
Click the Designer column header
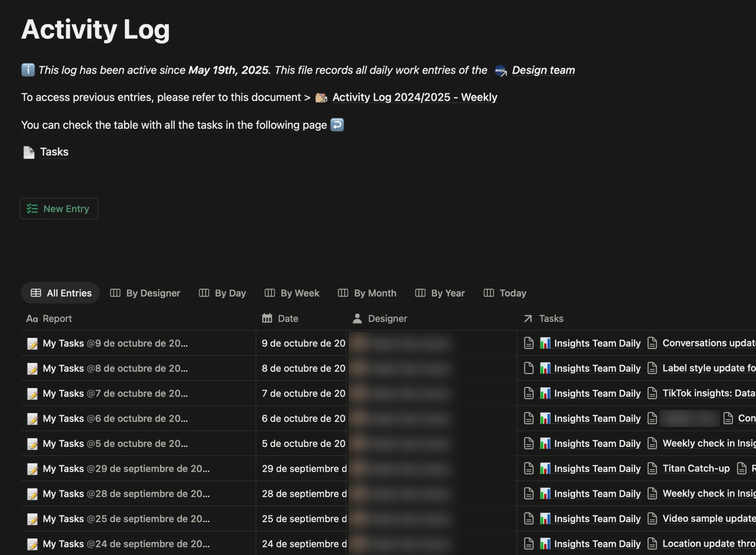point(380,318)
